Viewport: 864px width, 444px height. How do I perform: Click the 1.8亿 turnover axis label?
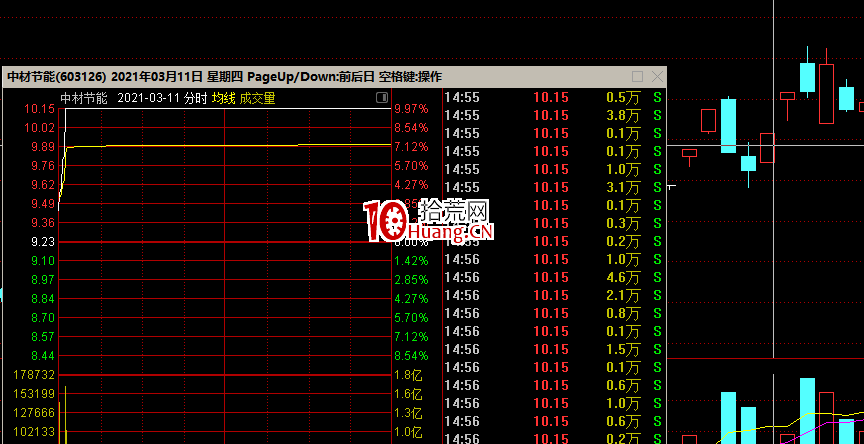[408, 374]
